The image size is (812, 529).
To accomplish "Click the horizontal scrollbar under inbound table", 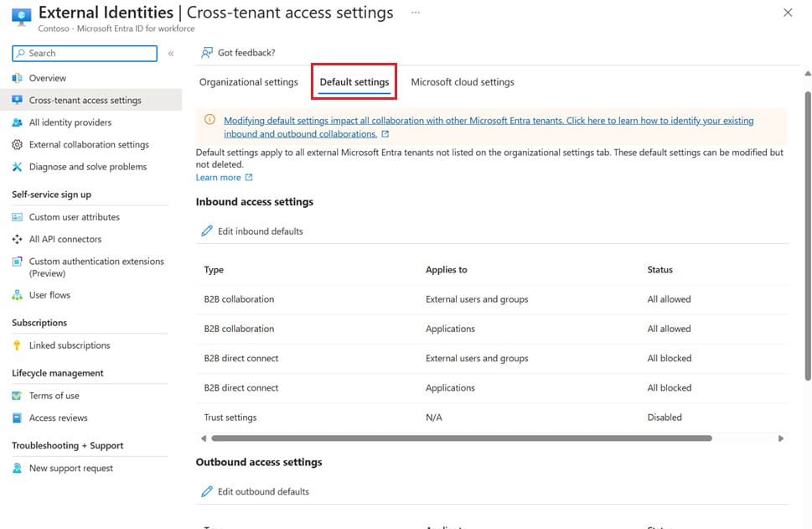I will tap(462, 438).
